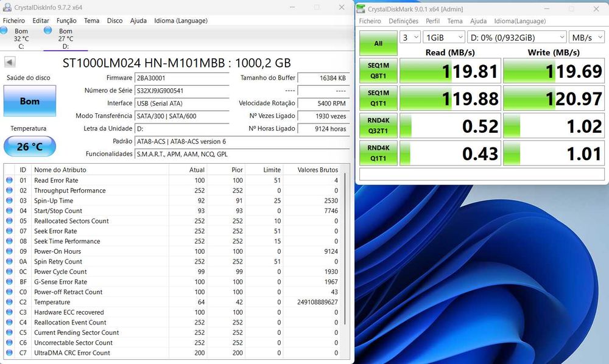This screenshot has width=609, height=364.
Task: Click the status circle icon for Throughput Performance
Action: [9, 190]
